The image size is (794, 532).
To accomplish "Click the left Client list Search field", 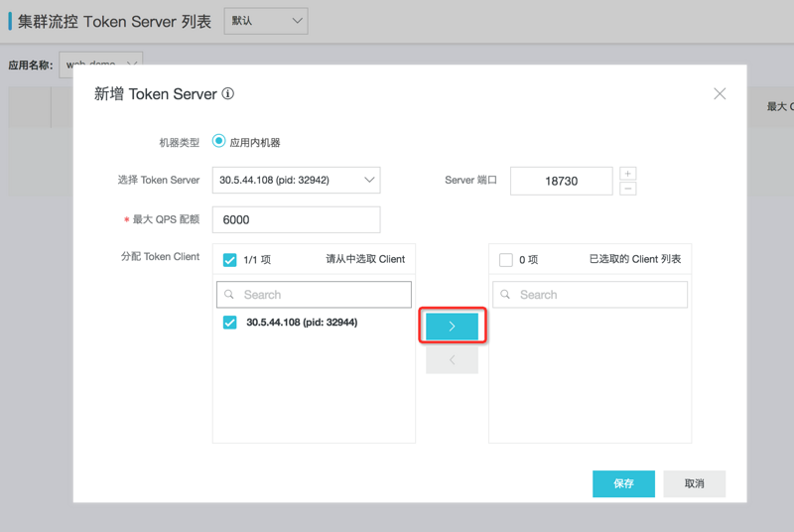I will point(314,295).
